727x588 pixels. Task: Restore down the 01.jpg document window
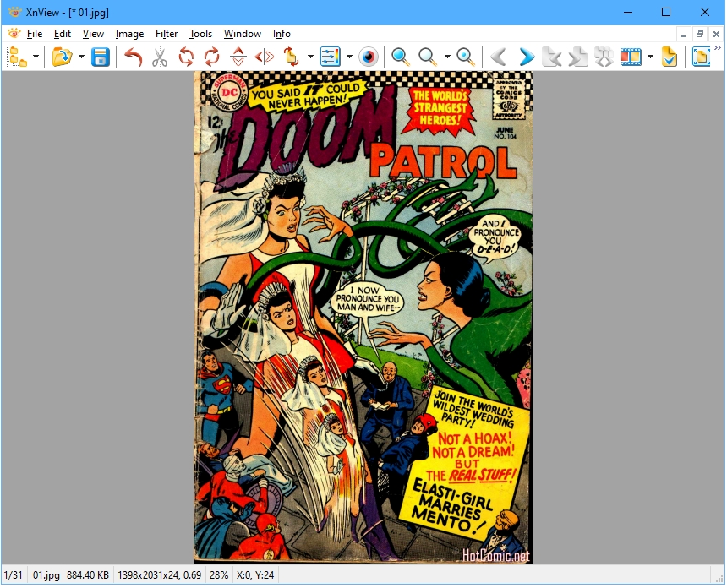click(700, 35)
